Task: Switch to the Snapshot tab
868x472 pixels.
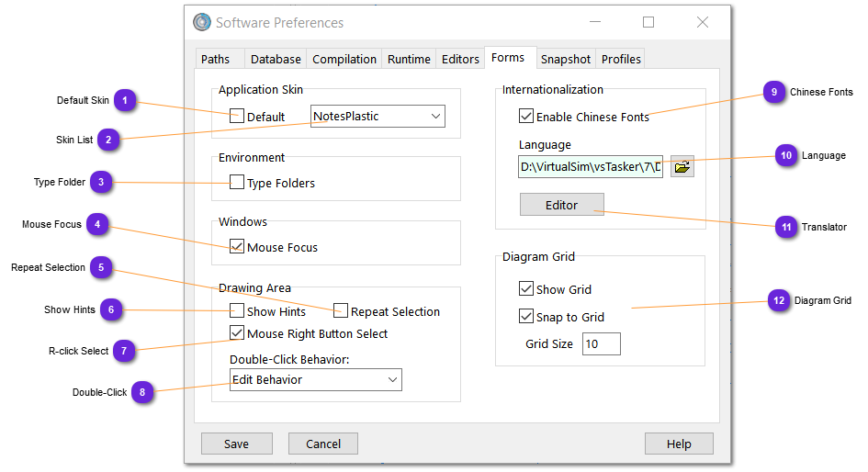Action: (565, 59)
